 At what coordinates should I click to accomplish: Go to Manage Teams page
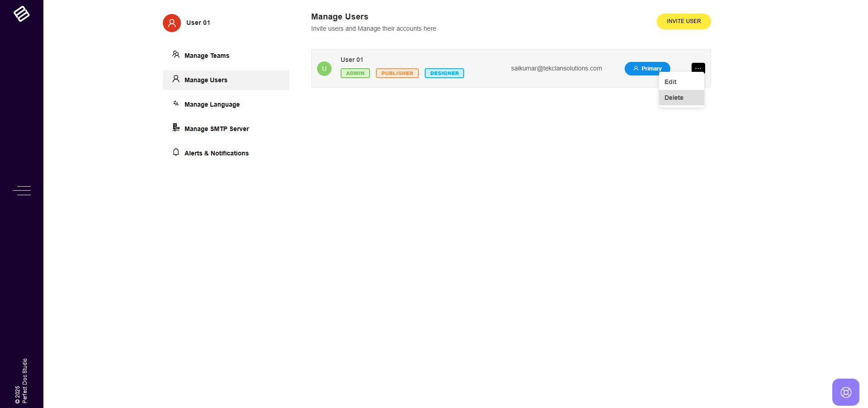(x=207, y=56)
